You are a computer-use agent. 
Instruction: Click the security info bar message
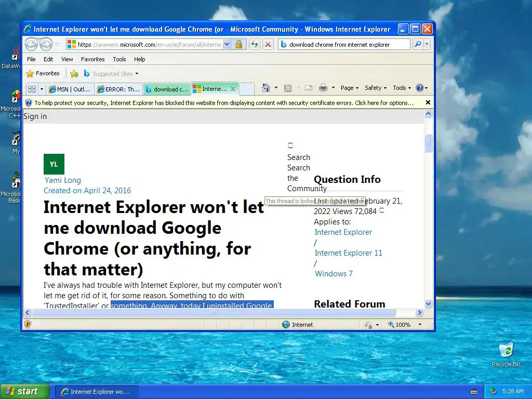point(224,103)
